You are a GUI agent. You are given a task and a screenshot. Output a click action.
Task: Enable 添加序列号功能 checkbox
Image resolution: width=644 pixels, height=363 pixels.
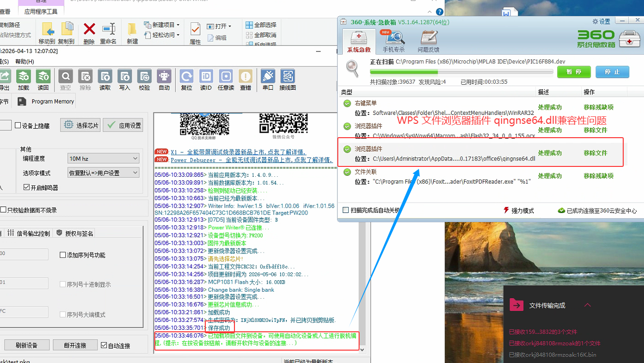[63, 255]
